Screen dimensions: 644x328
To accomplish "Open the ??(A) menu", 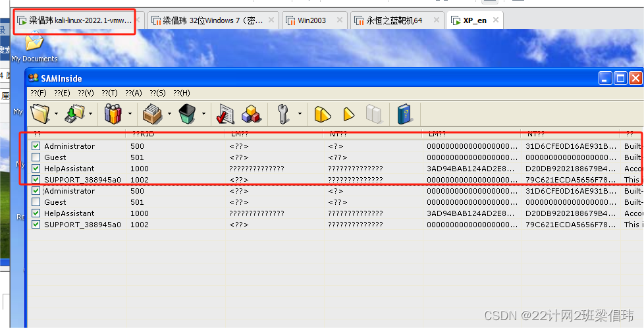I will (x=134, y=93).
